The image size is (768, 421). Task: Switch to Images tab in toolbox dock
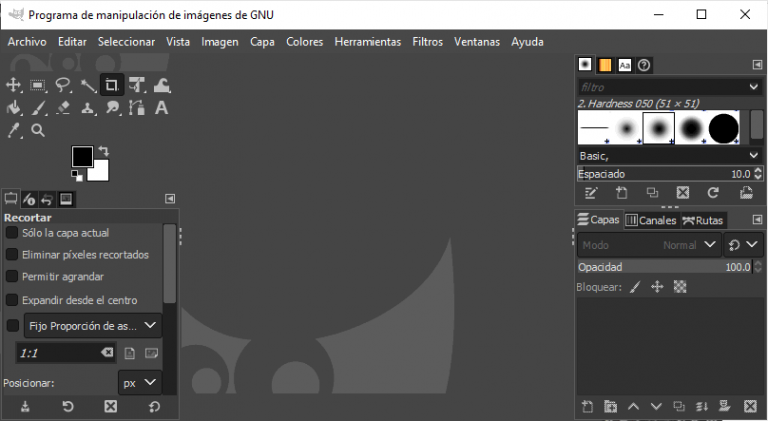[66, 199]
